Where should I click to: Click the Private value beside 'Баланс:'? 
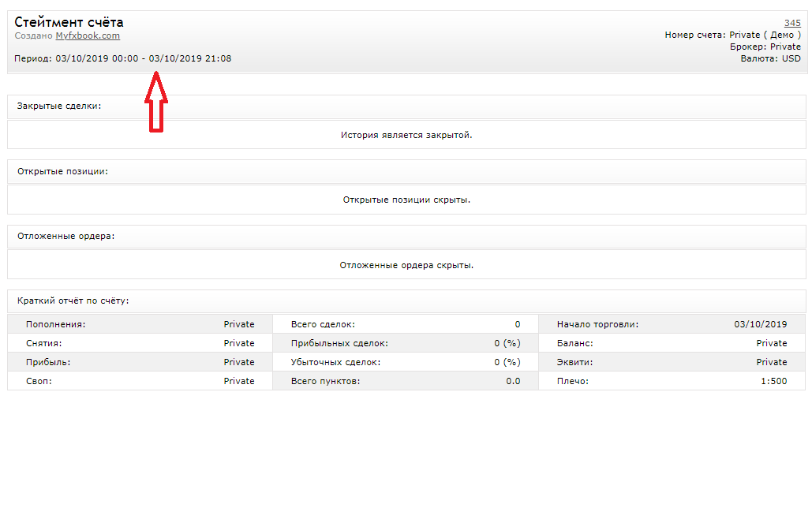point(772,343)
